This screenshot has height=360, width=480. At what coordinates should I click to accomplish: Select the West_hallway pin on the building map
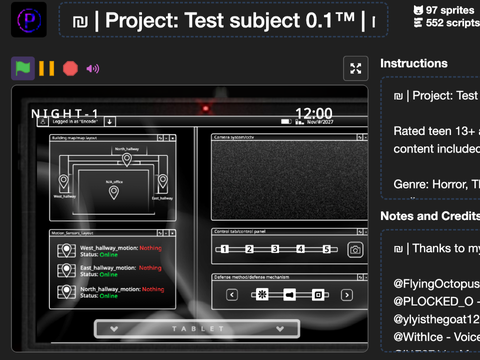click(x=64, y=182)
